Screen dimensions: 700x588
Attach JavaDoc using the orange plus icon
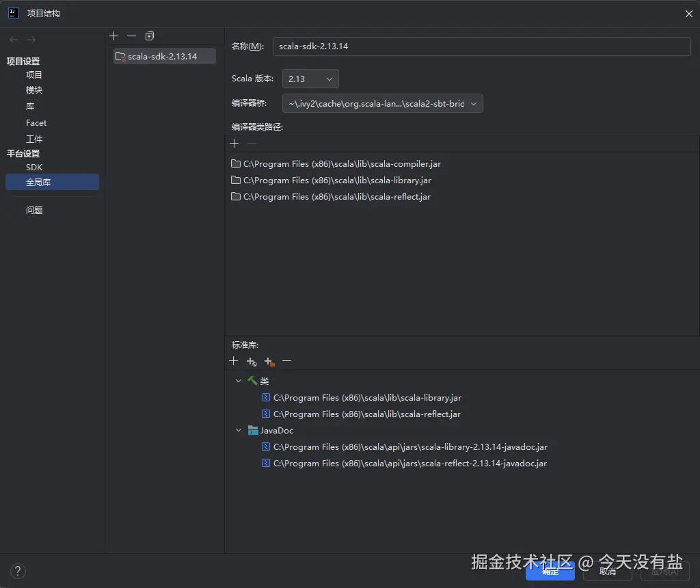point(268,361)
